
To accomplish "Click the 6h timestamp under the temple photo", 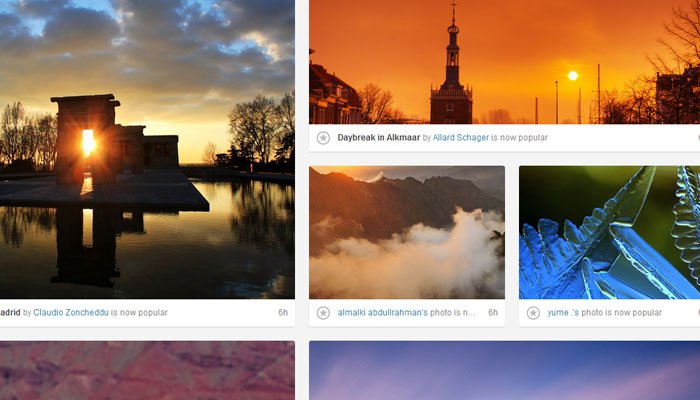I will pos(283,312).
